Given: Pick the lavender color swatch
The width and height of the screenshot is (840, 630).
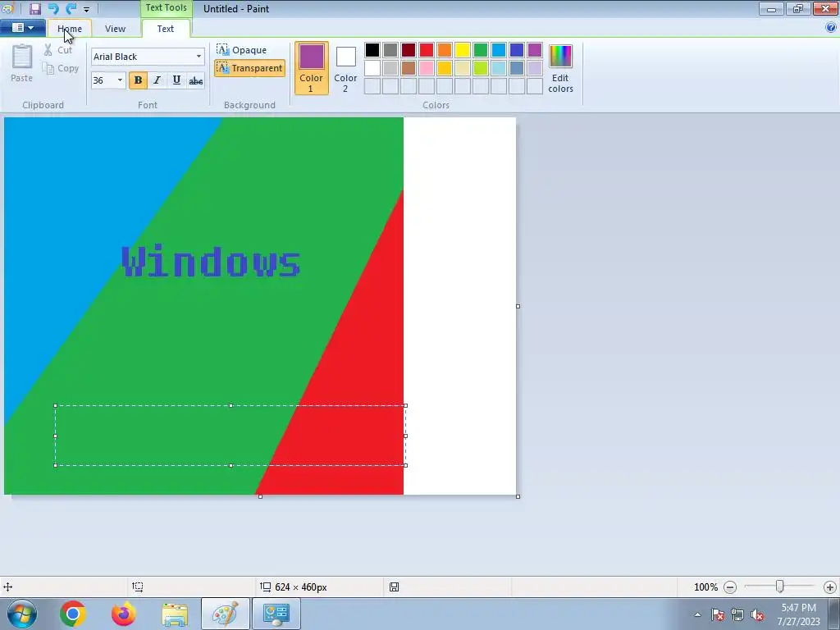Looking at the screenshot, I should (x=535, y=68).
